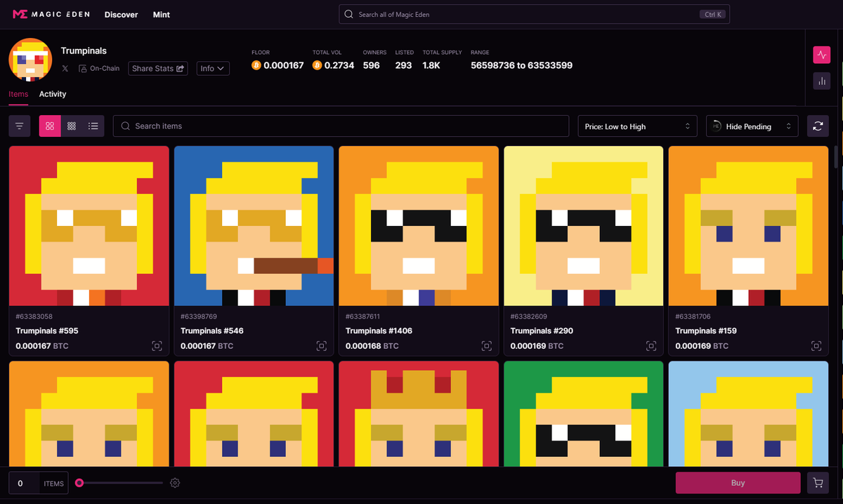Image resolution: width=843 pixels, height=504 pixels.
Task: Click the sweep slider handle
Action: [79, 483]
